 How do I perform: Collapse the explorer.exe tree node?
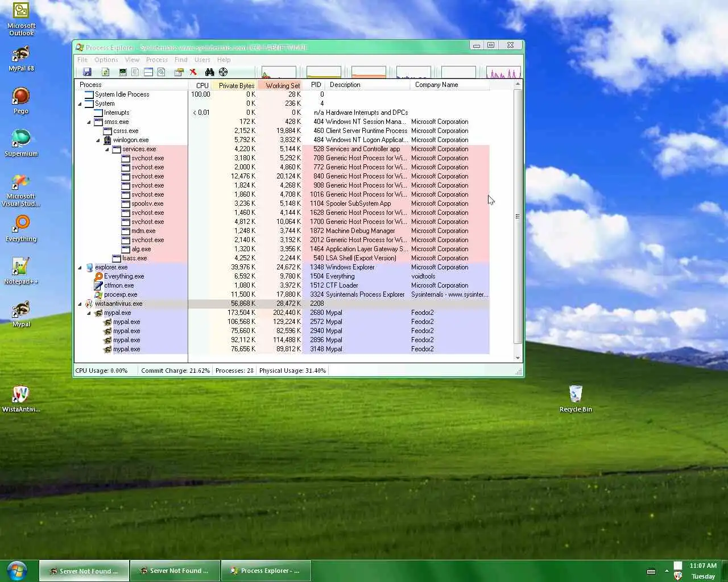pos(80,267)
